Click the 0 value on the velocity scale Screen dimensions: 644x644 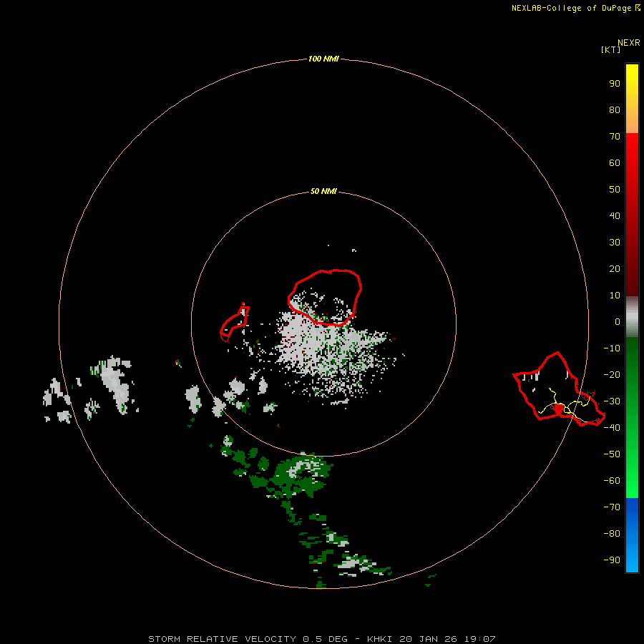click(x=618, y=322)
